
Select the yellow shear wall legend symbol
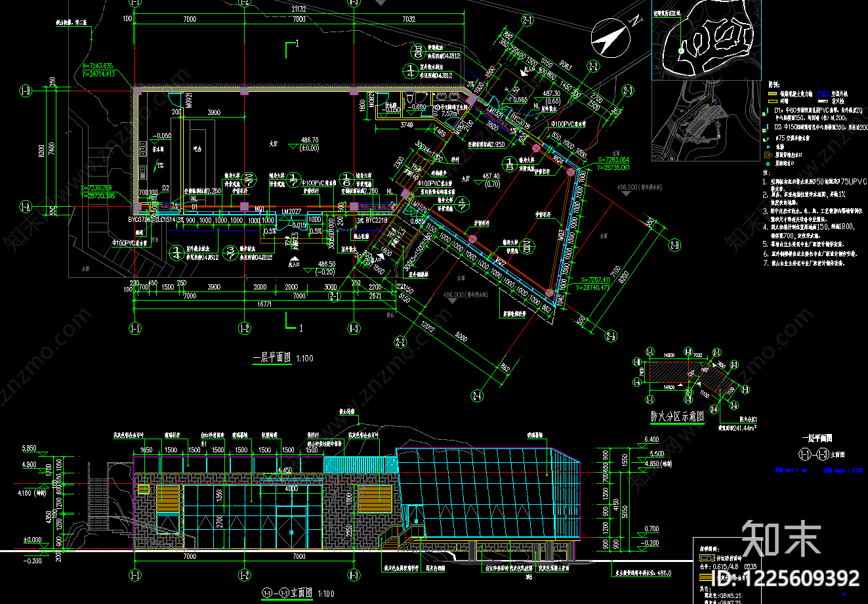click(x=771, y=94)
